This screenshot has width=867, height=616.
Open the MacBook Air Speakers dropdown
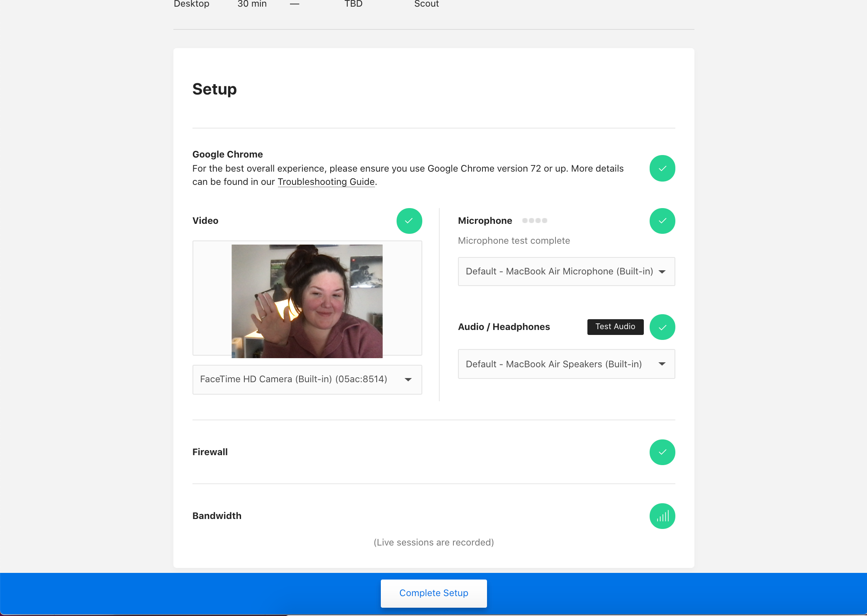(x=566, y=364)
